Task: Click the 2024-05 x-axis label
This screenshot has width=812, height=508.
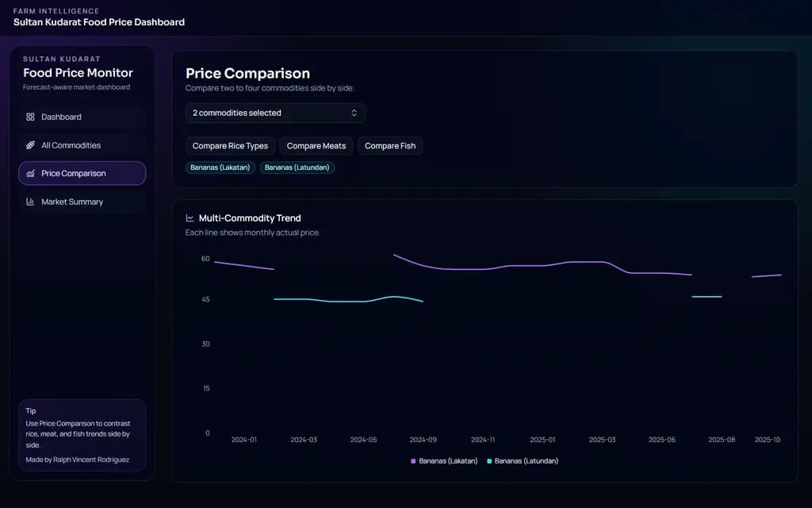Action: tap(363, 440)
